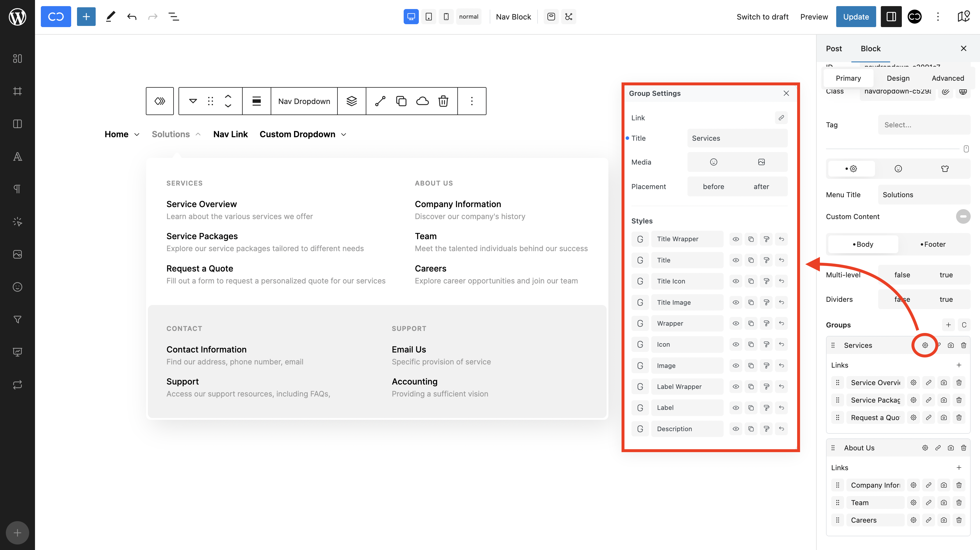
Task: Set Multi-level option to true
Action: (946, 275)
